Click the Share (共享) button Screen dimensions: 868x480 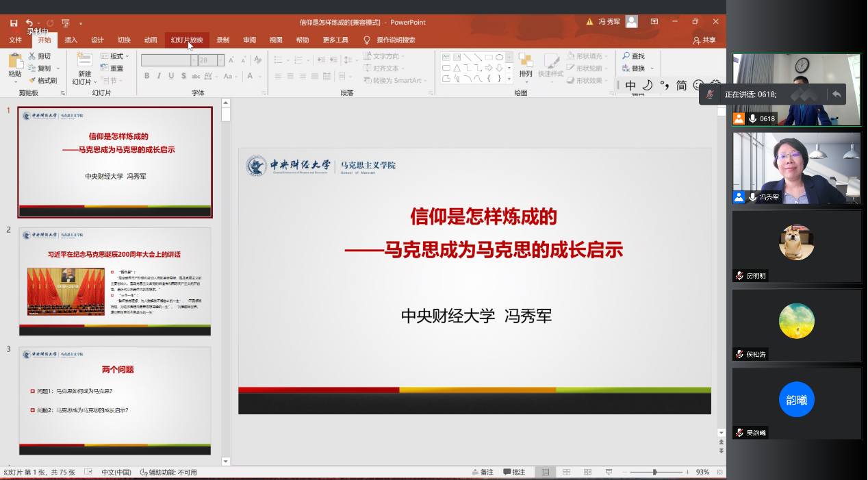pyautogui.click(x=704, y=40)
